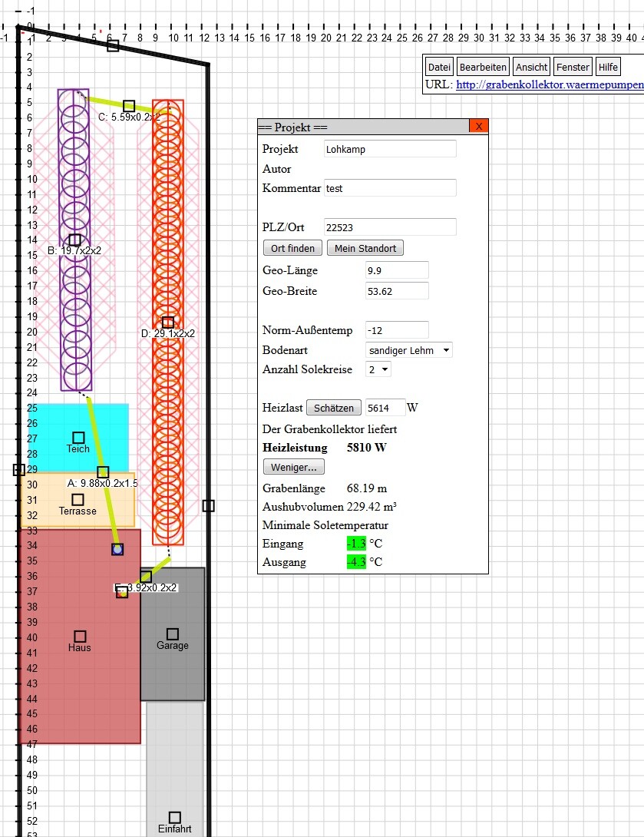Select the Haus building handle
The image size is (644, 837).
click(x=80, y=637)
